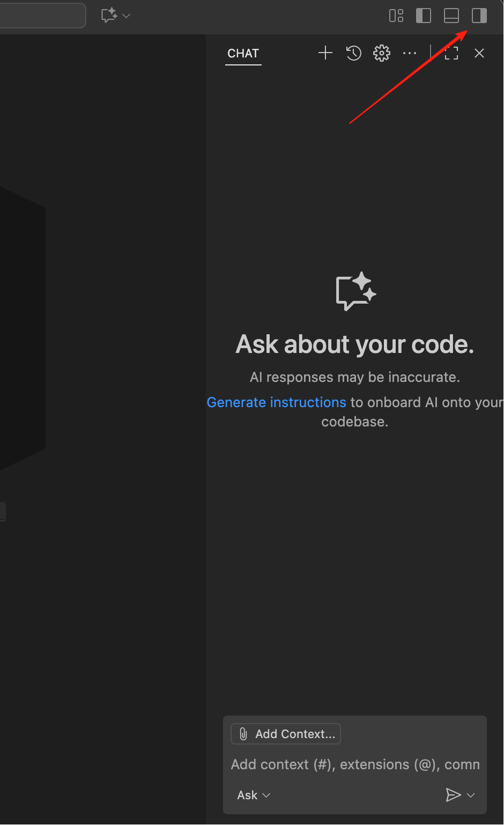Screen dimensions: 504x825
Task: Focus the chat message input field
Action: coord(355,764)
